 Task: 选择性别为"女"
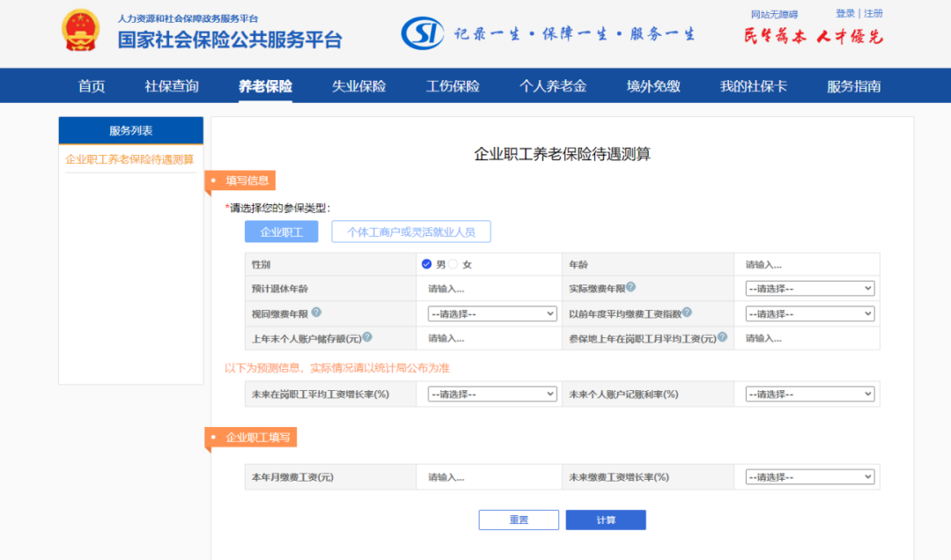point(451,263)
